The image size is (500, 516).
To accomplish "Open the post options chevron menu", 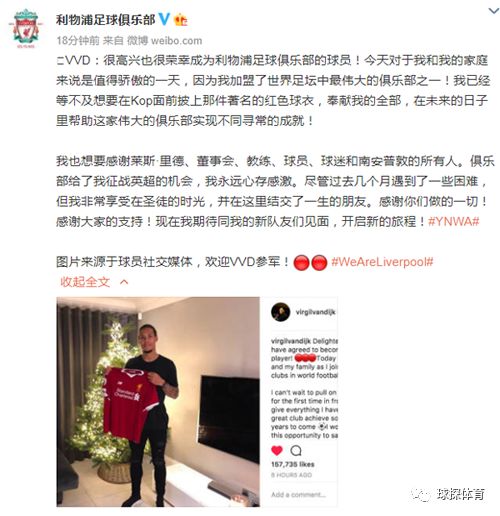I will coord(493,11).
